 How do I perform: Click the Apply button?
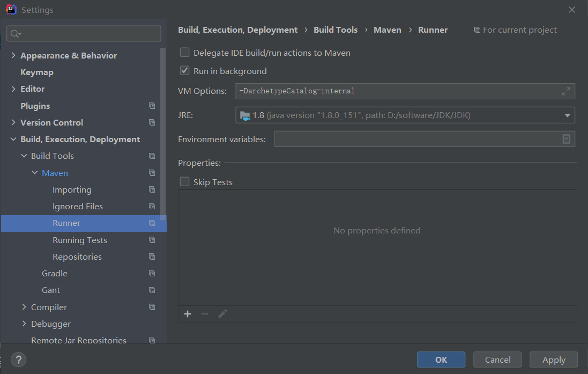click(x=554, y=360)
